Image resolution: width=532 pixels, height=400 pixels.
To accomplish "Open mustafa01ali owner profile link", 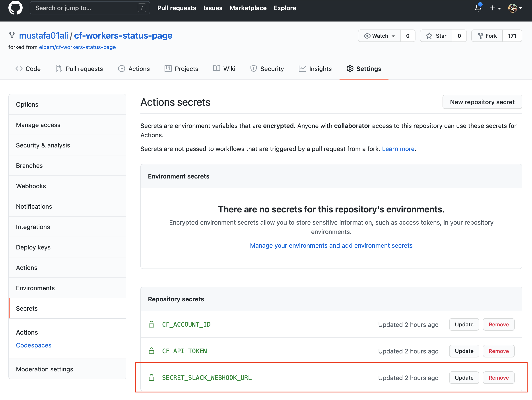I will pyautogui.click(x=44, y=36).
